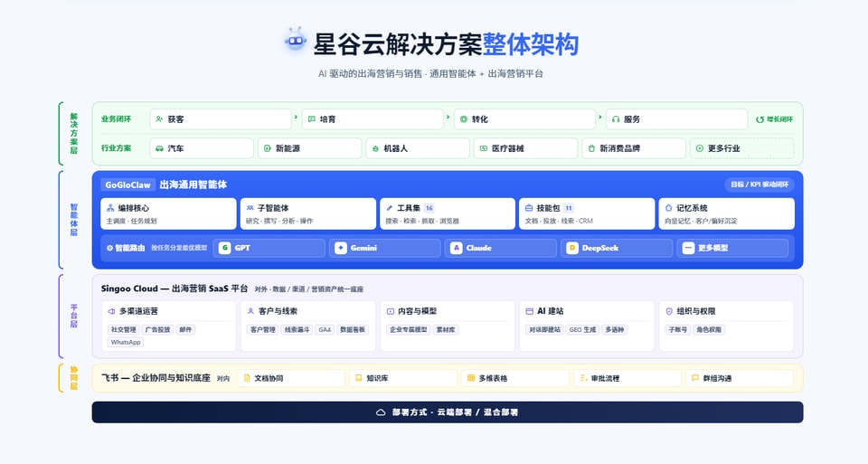Viewport: 868px width, 464px height.
Task: Click the 智能路由 gear icon
Action: pos(109,248)
